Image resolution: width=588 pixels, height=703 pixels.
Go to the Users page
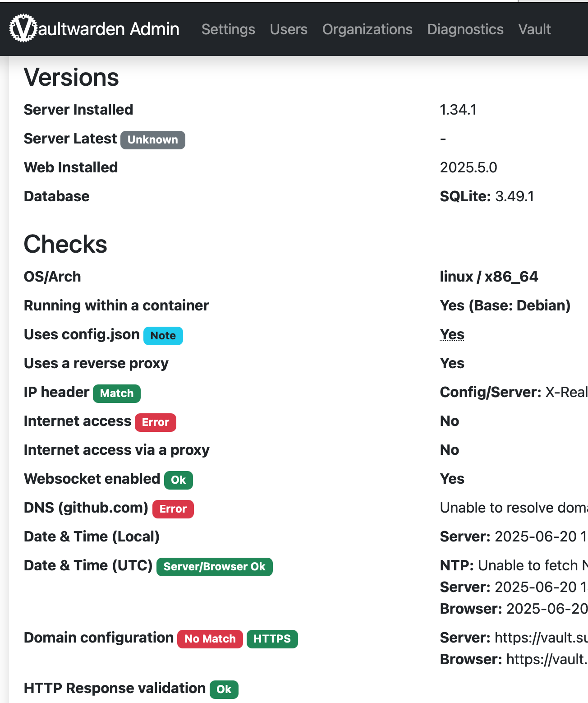289,29
